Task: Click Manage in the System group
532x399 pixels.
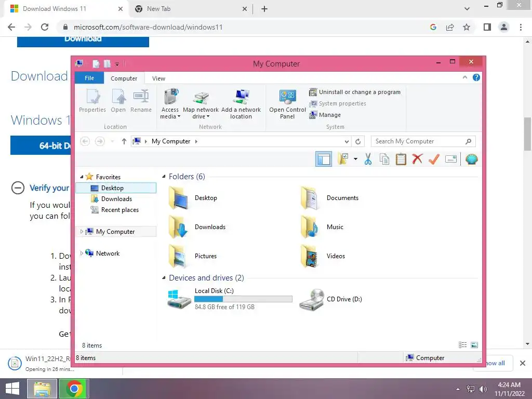Action: click(x=325, y=115)
